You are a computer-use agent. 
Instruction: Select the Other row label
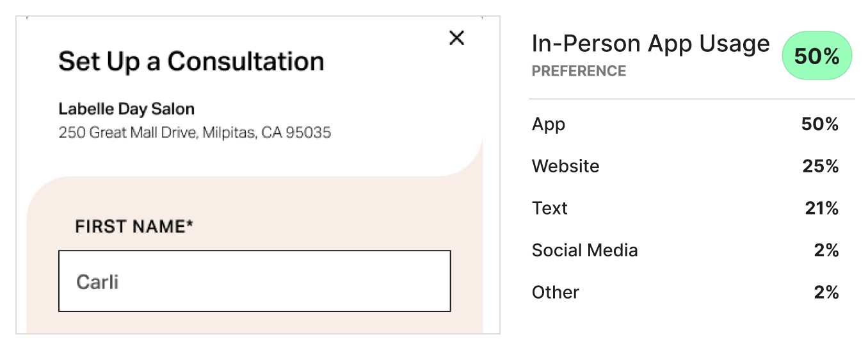click(x=555, y=293)
